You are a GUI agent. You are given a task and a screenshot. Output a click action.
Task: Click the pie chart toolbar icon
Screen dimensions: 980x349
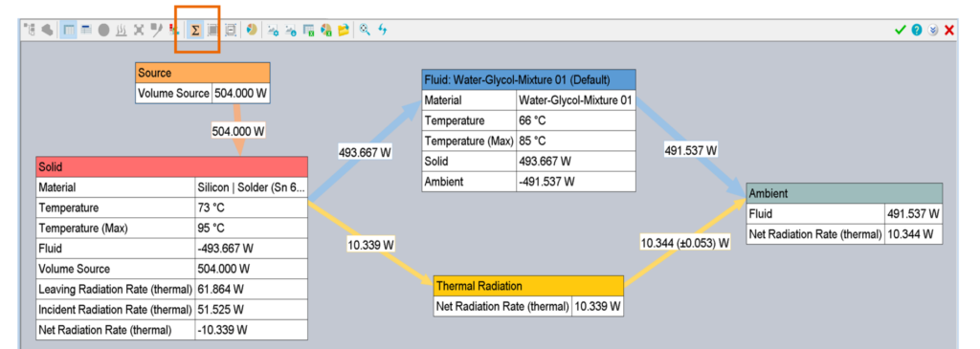pos(252,30)
